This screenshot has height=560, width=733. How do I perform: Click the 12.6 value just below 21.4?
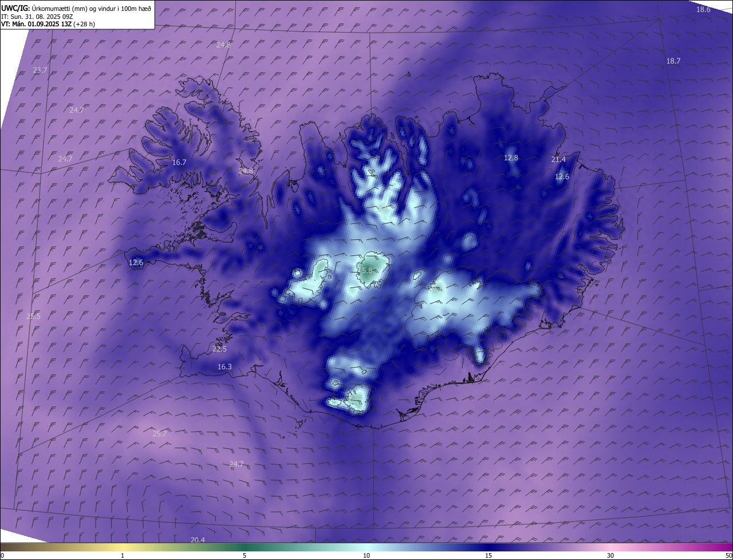562,176
